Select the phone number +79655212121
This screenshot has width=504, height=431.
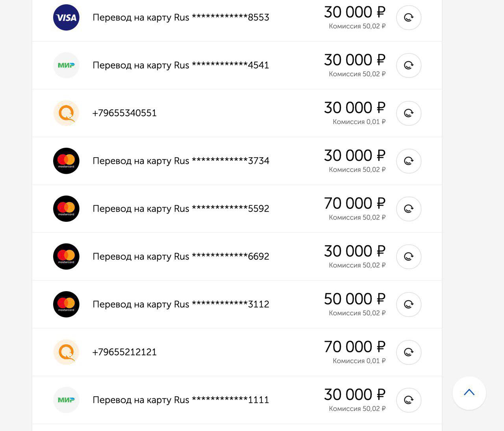[124, 352]
